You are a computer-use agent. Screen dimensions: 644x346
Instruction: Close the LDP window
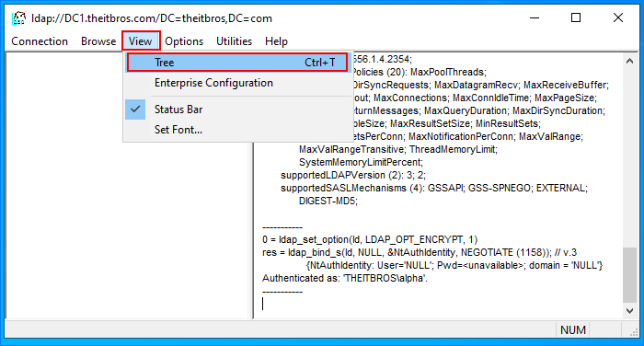pyautogui.click(x=617, y=18)
